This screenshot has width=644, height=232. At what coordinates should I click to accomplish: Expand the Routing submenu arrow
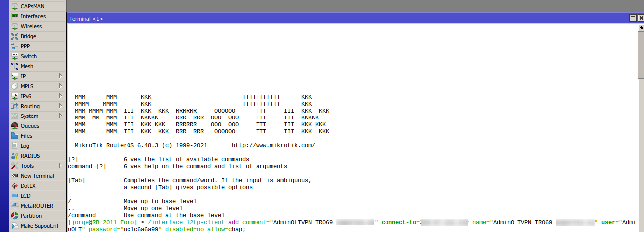(x=60, y=106)
